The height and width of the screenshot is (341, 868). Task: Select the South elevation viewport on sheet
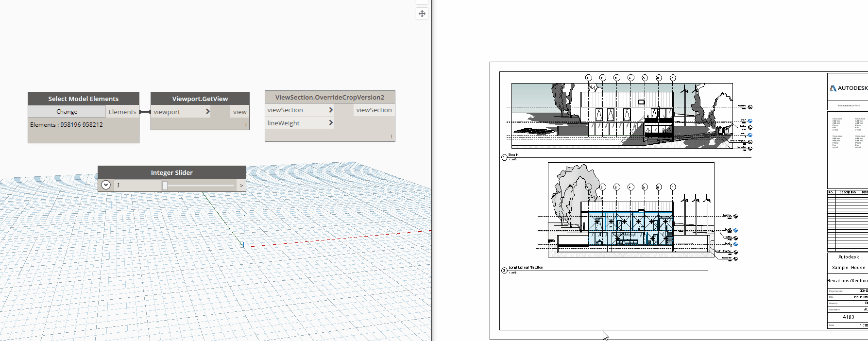click(622, 115)
